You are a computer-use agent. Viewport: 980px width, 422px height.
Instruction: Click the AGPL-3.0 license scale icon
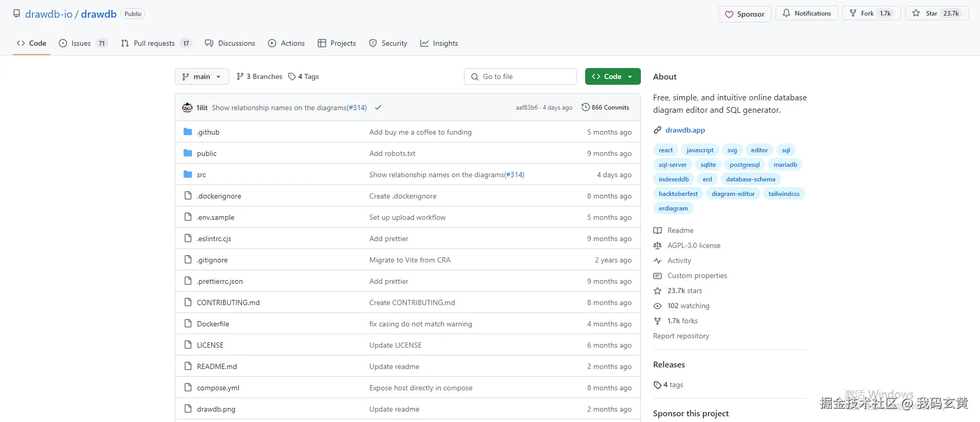(x=657, y=246)
